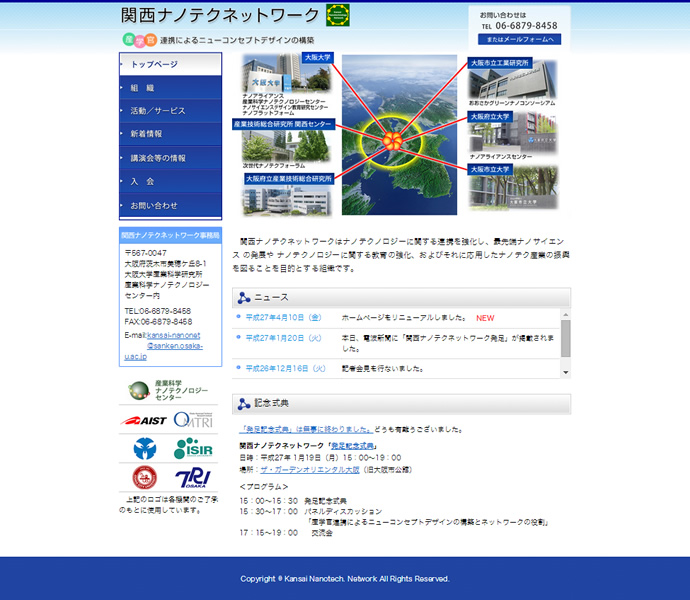Open the 発足記念式典は無事に終わりました link
Screen dimensions: 690x600
(306, 429)
